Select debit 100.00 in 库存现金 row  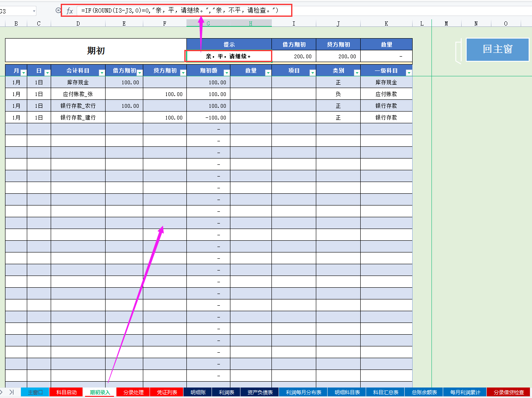tap(124, 82)
